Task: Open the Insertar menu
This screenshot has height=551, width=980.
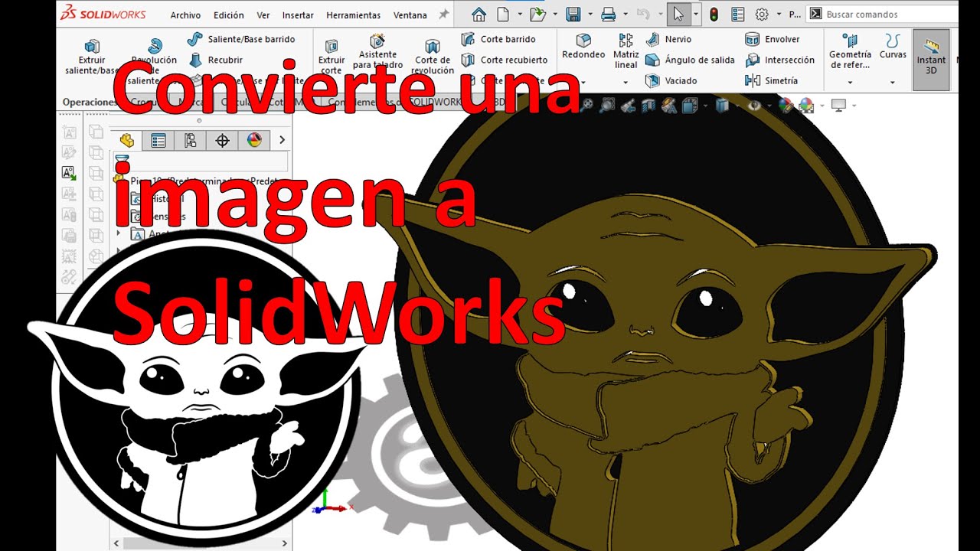Action: (x=298, y=15)
